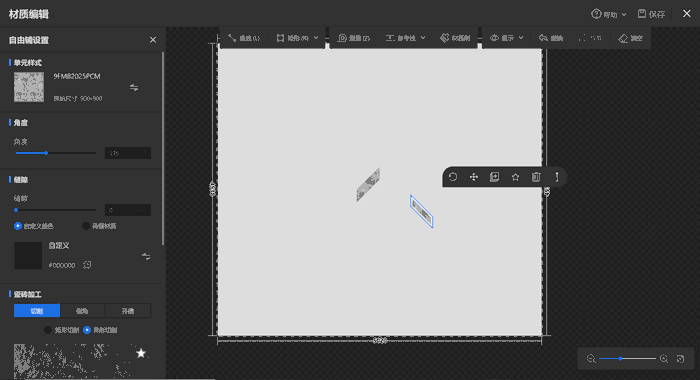The width and height of the screenshot is (700, 380).
Task: Click the star on the tile thumbnail
Action: pos(141,353)
